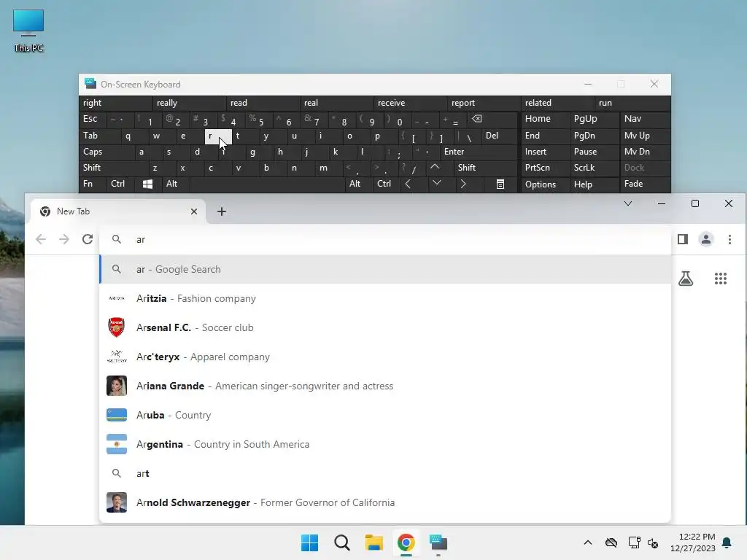Go forward in Chrome

(64, 239)
